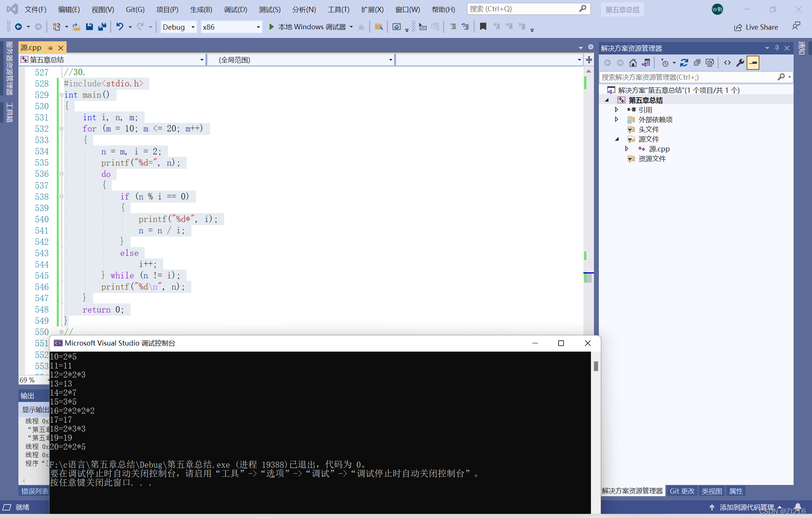Image resolution: width=812 pixels, height=518 pixels.
Task: Open the (全局范围) scope dropdown
Action: pyautogui.click(x=301, y=60)
